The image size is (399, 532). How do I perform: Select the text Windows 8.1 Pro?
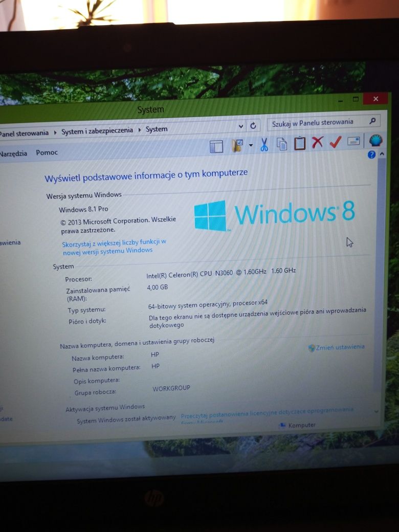point(83,209)
